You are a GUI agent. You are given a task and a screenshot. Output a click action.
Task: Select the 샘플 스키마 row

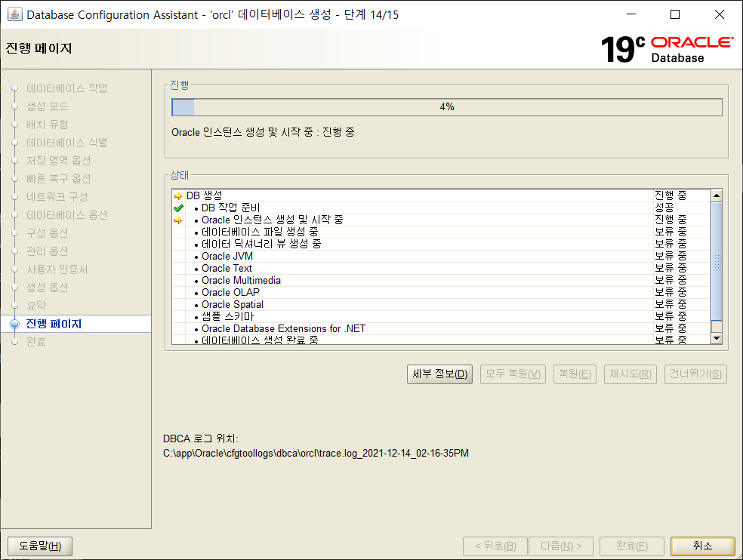click(441, 316)
